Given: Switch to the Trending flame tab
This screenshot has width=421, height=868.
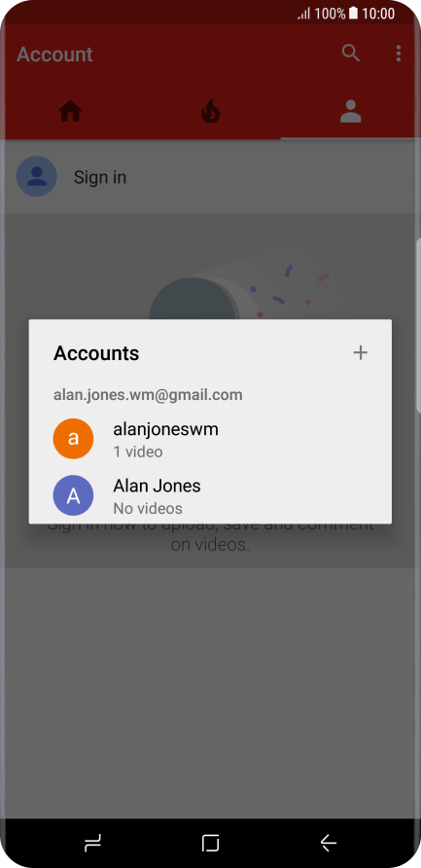Looking at the screenshot, I should 211,111.
